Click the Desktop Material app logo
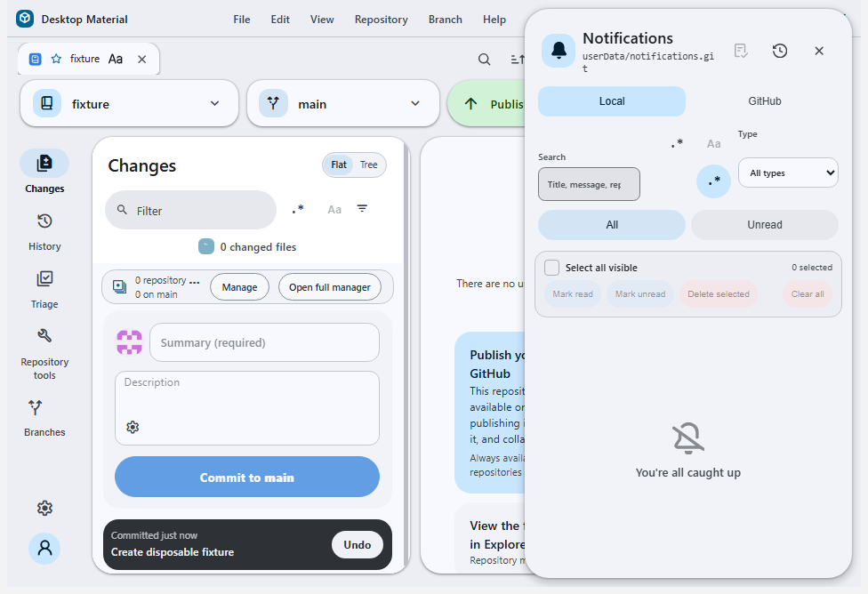Screen dimensions: 868x594 point(25,19)
